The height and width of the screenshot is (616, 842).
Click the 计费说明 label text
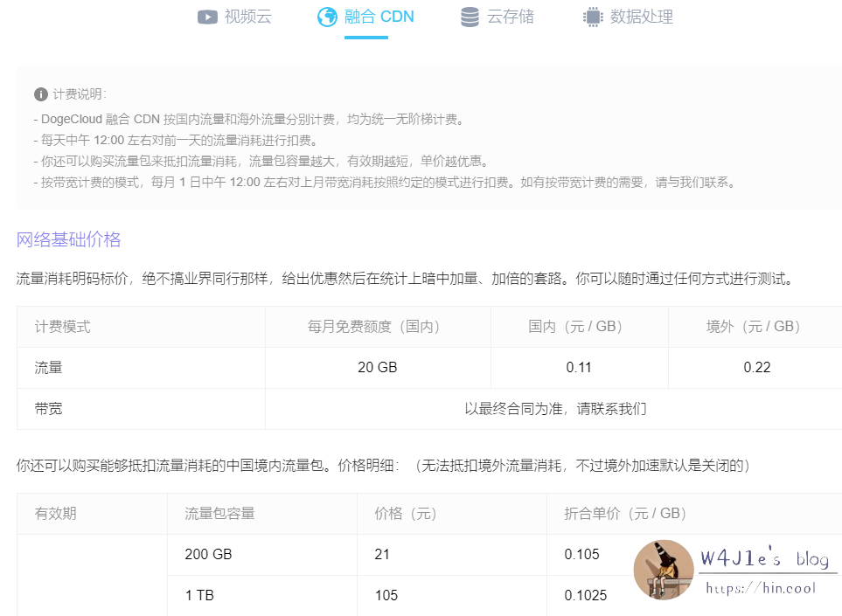coord(80,94)
